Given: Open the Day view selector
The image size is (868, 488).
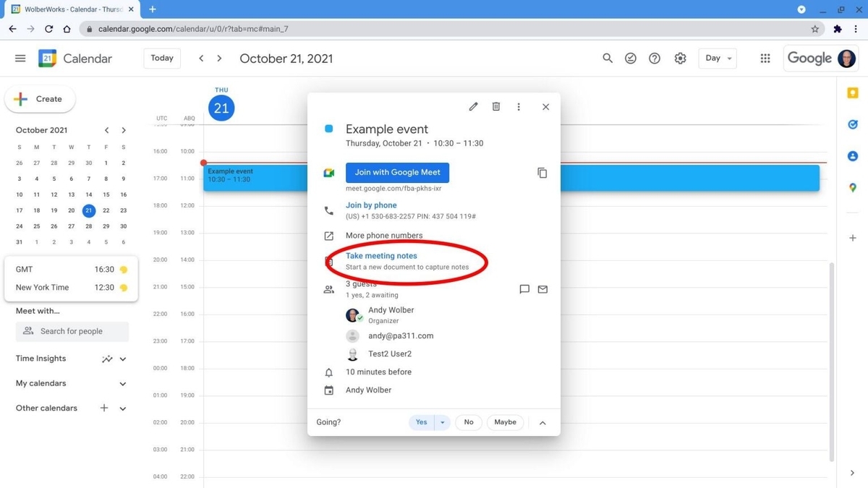Looking at the screenshot, I should click(717, 58).
